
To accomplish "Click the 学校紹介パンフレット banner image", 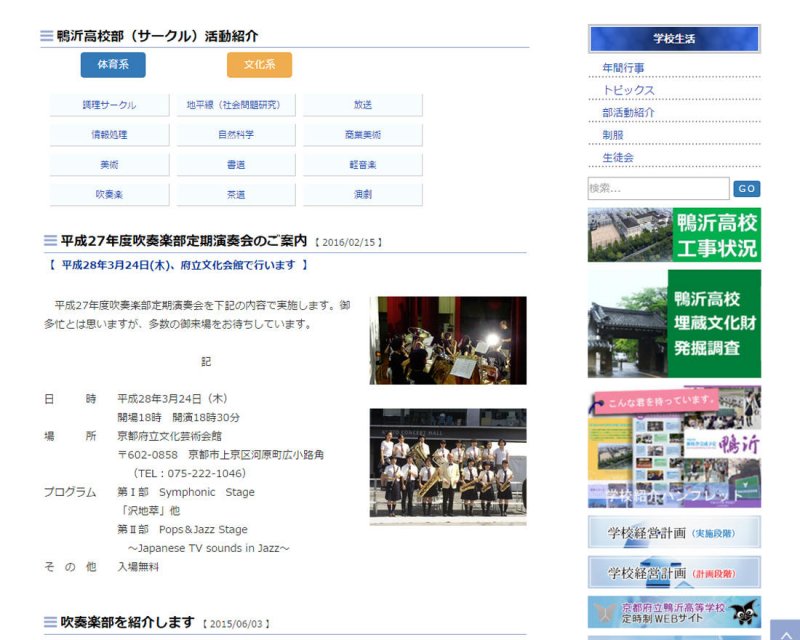I will [674, 447].
